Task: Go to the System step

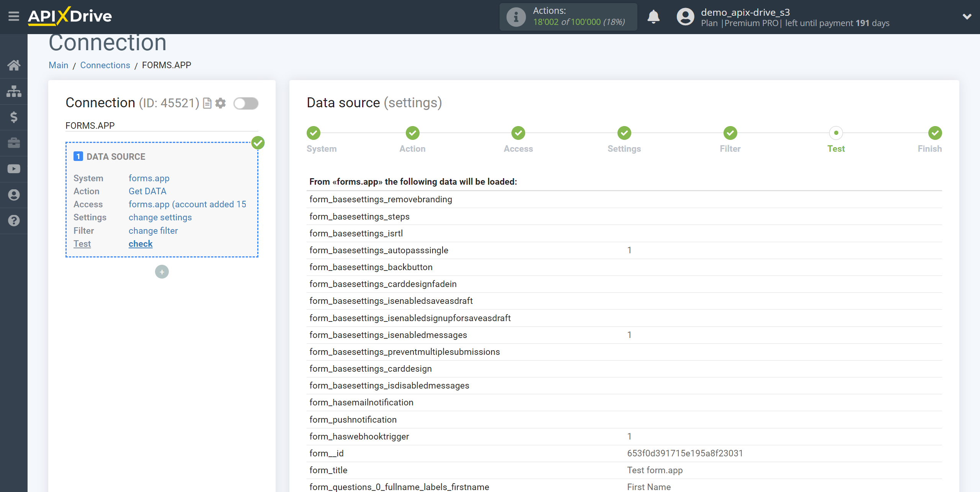Action: pyautogui.click(x=314, y=133)
